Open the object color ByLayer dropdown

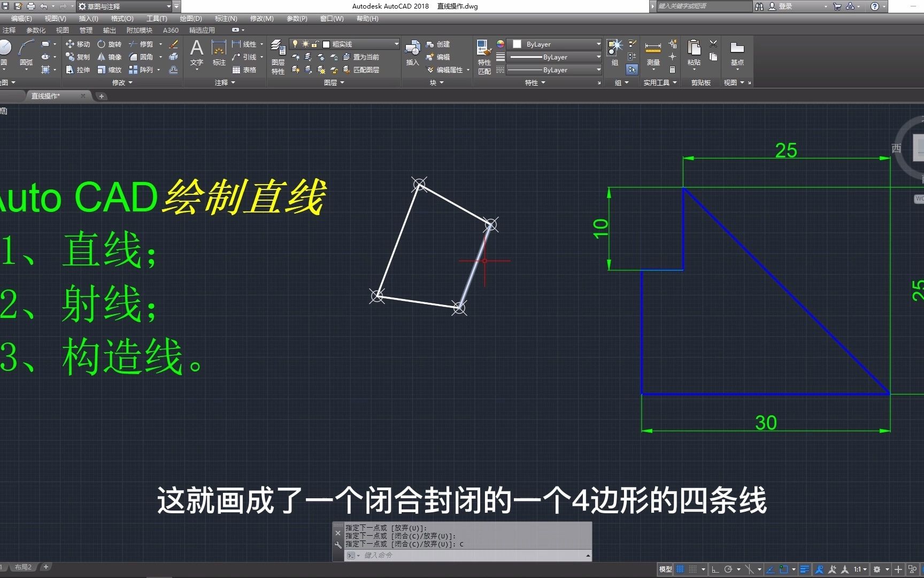click(x=555, y=44)
